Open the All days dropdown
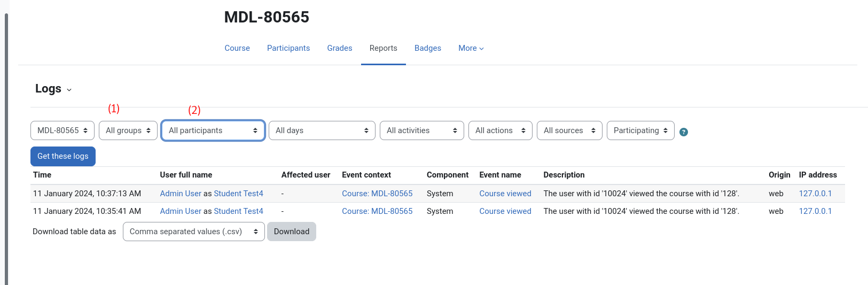This screenshot has height=285, width=868. 322,130
